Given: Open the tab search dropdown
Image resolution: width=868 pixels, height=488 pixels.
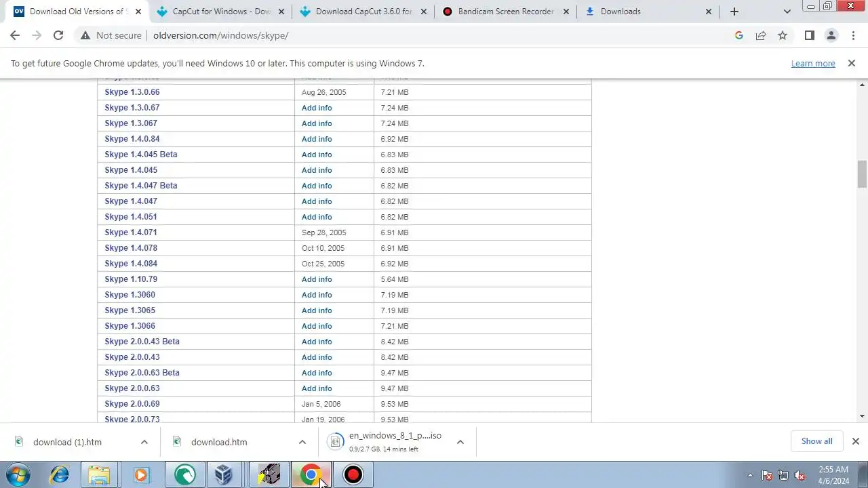Looking at the screenshot, I should pos(787,12).
